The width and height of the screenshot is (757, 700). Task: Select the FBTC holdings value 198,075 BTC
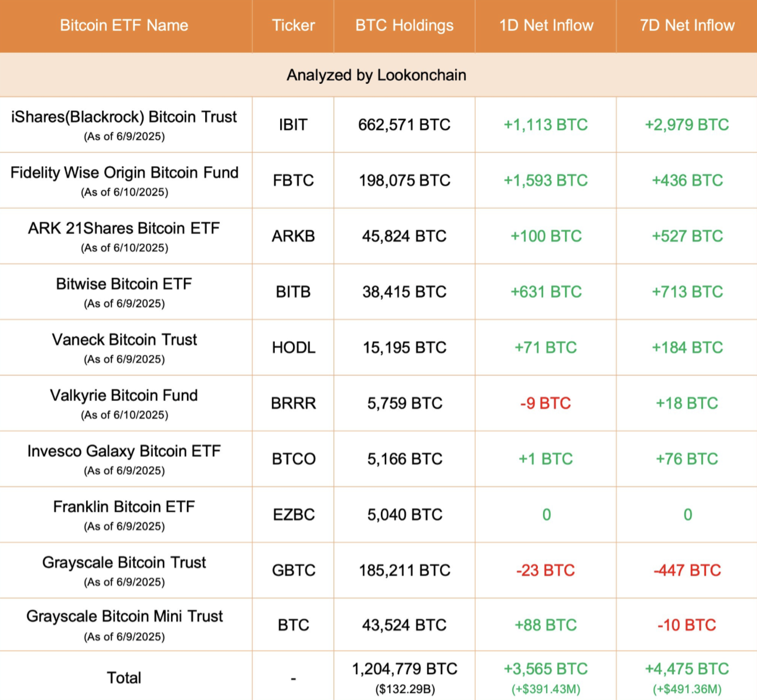(404, 181)
